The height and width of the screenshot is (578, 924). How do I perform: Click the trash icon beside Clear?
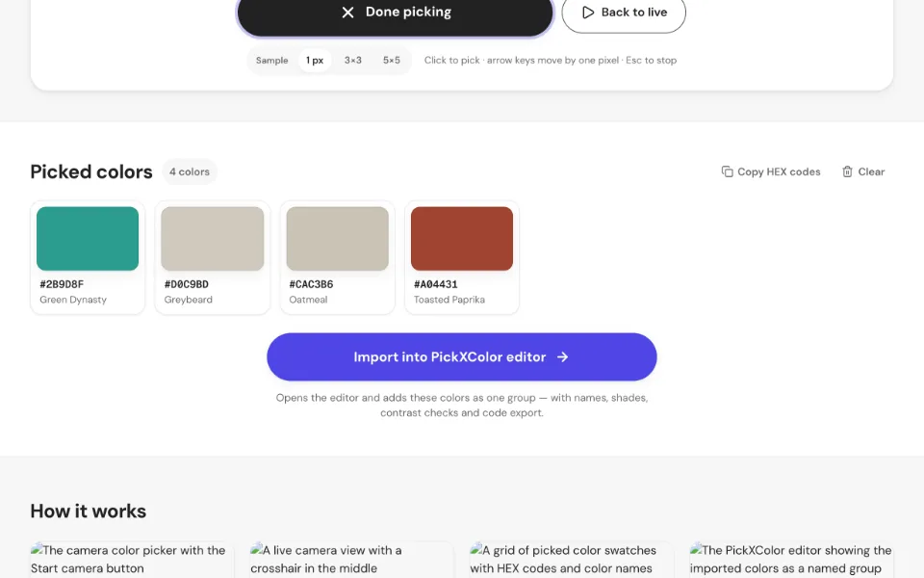[847, 171]
